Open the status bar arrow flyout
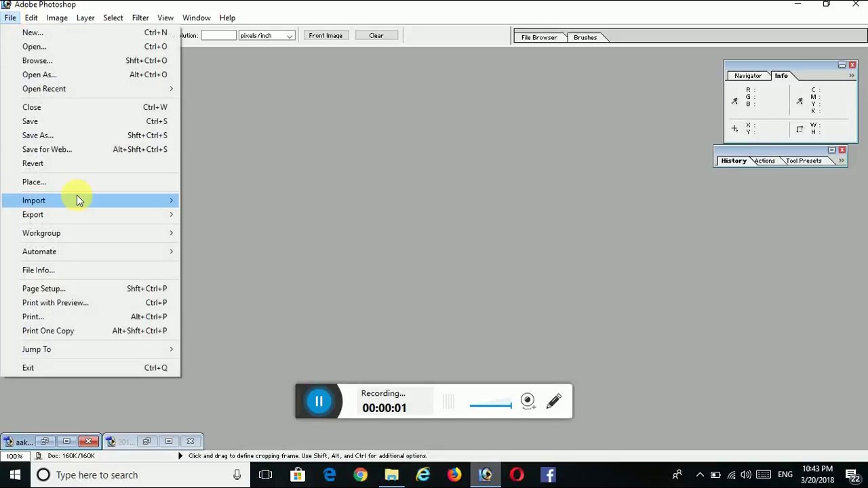 pos(180,456)
